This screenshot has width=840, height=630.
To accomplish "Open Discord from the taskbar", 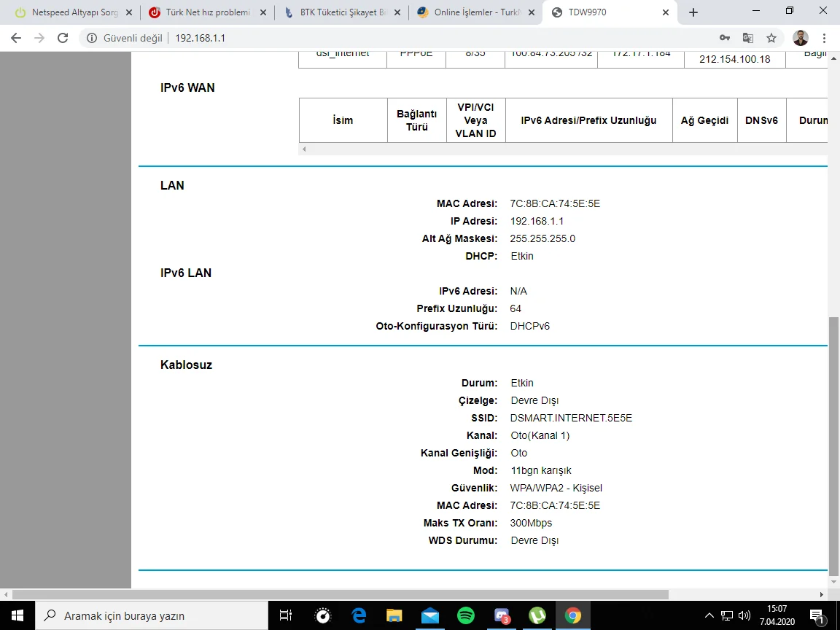I will pyautogui.click(x=502, y=615).
